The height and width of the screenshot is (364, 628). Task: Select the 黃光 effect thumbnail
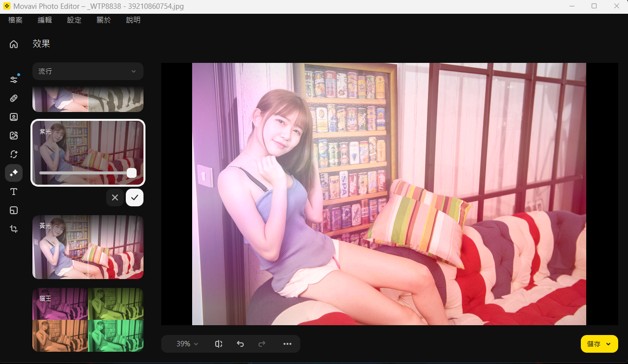[88, 247]
